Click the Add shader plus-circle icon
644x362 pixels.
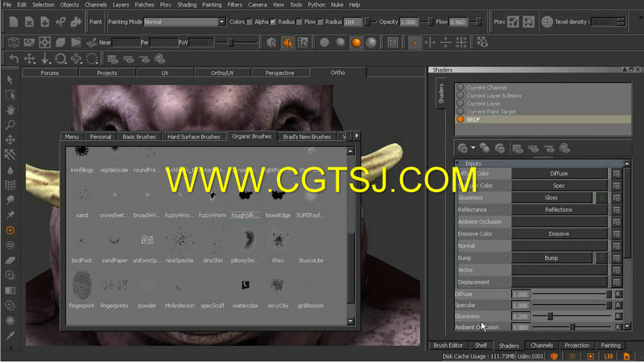point(462,148)
